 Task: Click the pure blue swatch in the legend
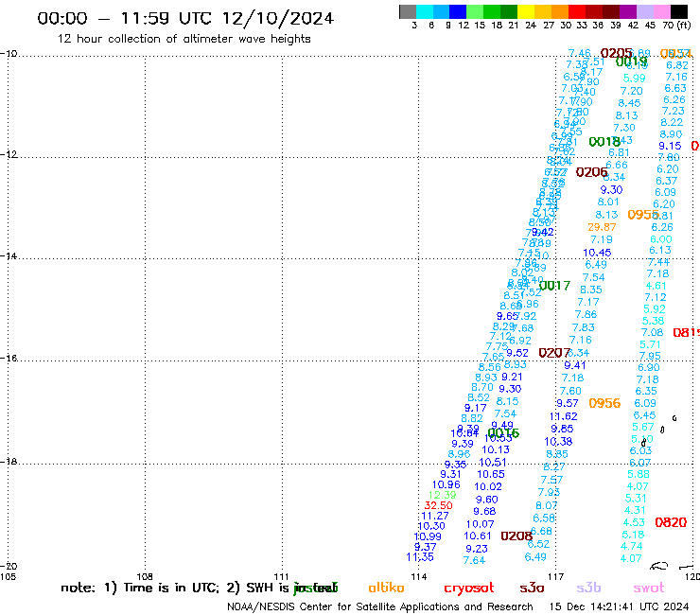tap(458, 11)
